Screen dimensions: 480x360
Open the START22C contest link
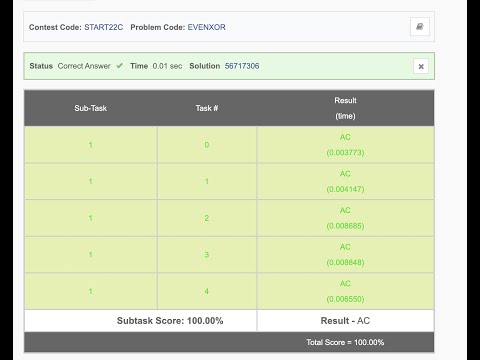[103, 27]
